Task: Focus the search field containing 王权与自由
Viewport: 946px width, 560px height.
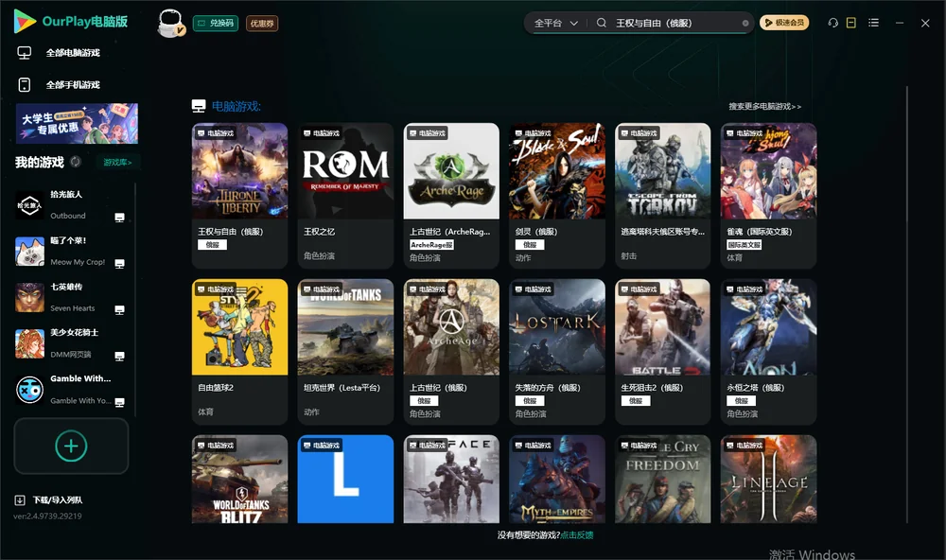Action: pos(674,23)
